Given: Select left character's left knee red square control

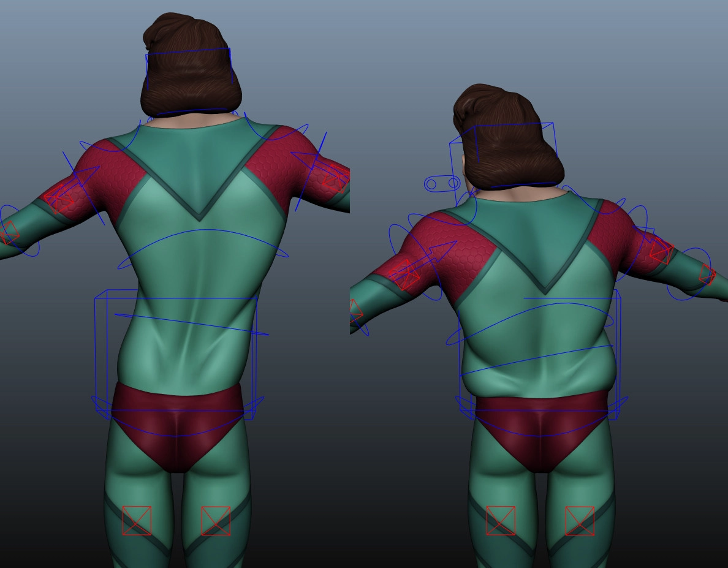Looking at the screenshot, I should (137, 520).
